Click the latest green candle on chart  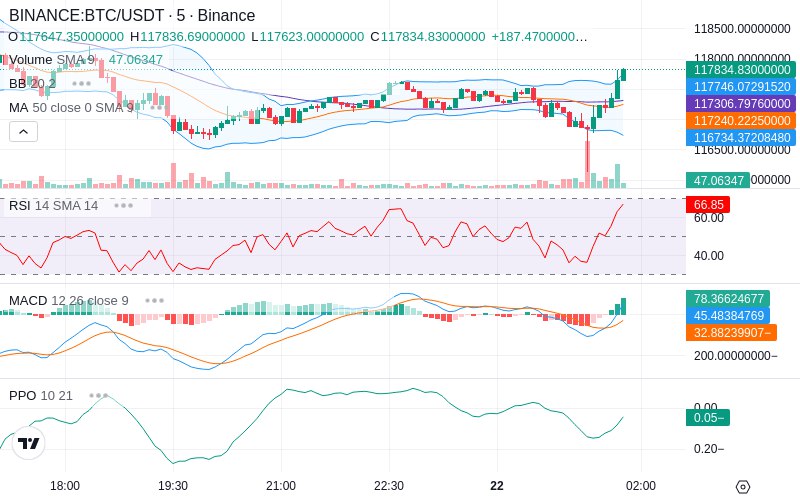(623, 74)
